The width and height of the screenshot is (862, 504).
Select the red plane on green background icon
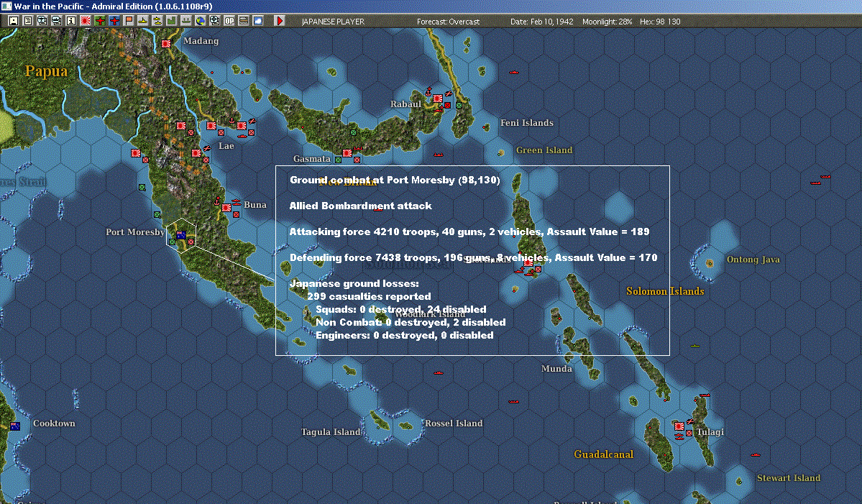pyautogui.click(x=99, y=21)
